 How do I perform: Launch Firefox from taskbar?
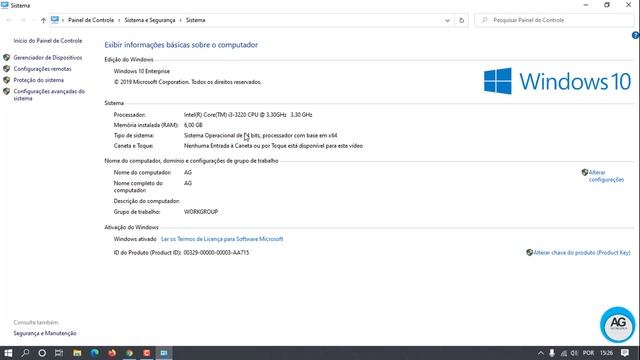tap(112, 353)
